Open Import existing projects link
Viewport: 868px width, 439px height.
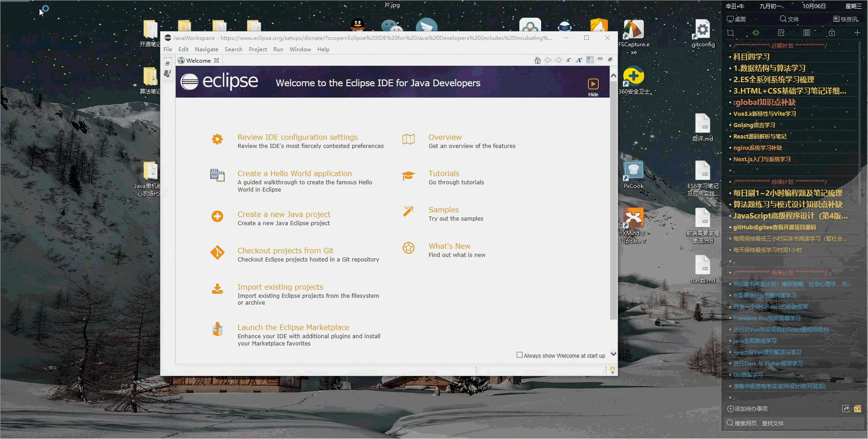[x=280, y=287]
